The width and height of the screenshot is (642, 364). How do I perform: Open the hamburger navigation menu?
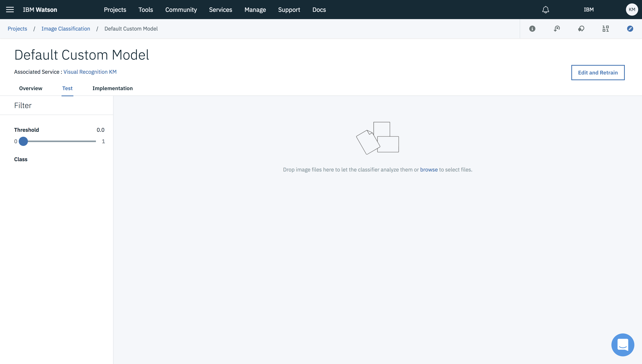click(10, 10)
